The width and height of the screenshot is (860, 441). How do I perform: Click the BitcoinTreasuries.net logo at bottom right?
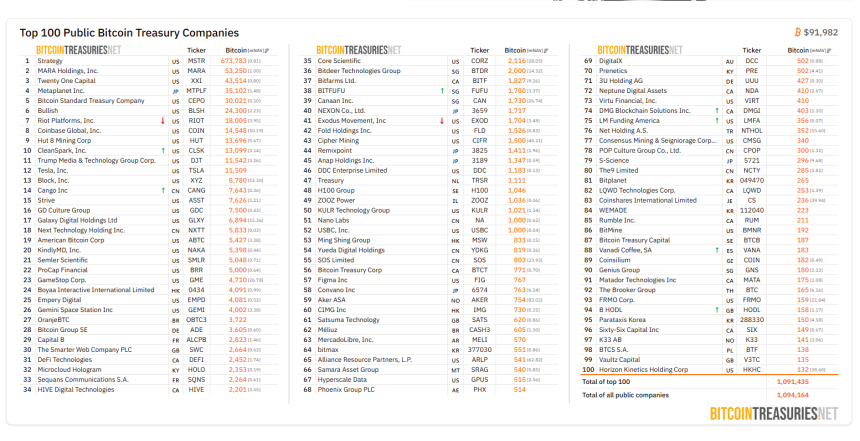pos(774,413)
